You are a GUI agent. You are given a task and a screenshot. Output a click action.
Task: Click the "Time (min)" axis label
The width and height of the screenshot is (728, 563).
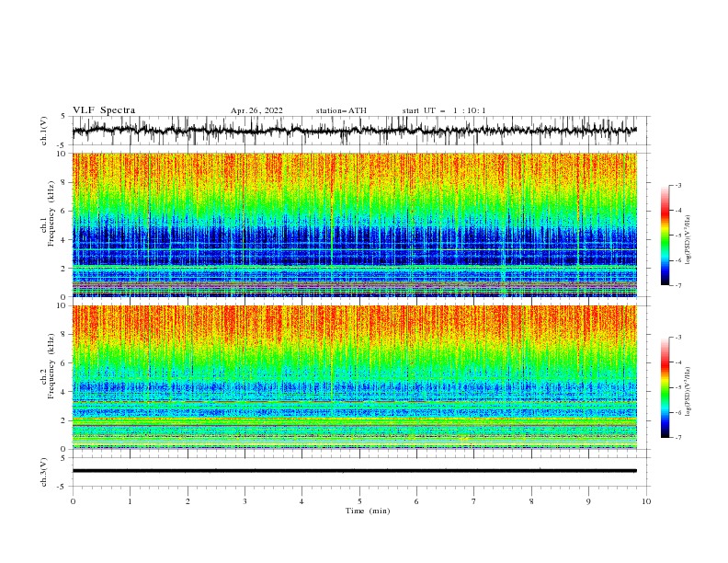coord(368,511)
